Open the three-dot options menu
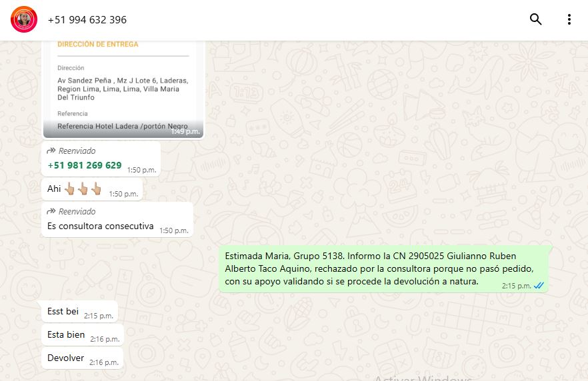 click(569, 20)
